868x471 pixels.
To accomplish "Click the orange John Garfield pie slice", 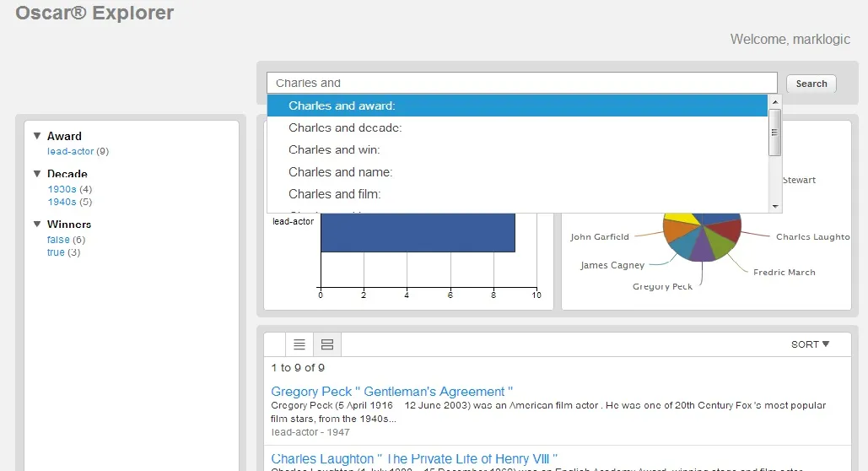I will [x=676, y=228].
